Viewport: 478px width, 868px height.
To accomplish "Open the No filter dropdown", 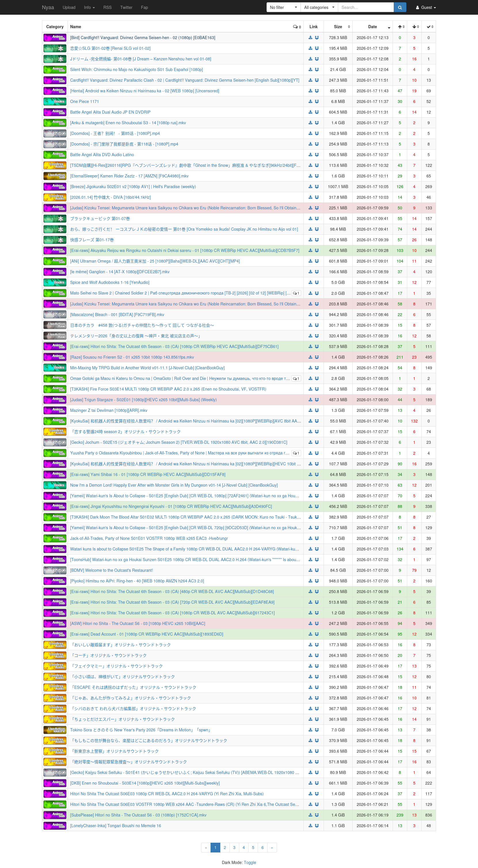I will point(283,7).
